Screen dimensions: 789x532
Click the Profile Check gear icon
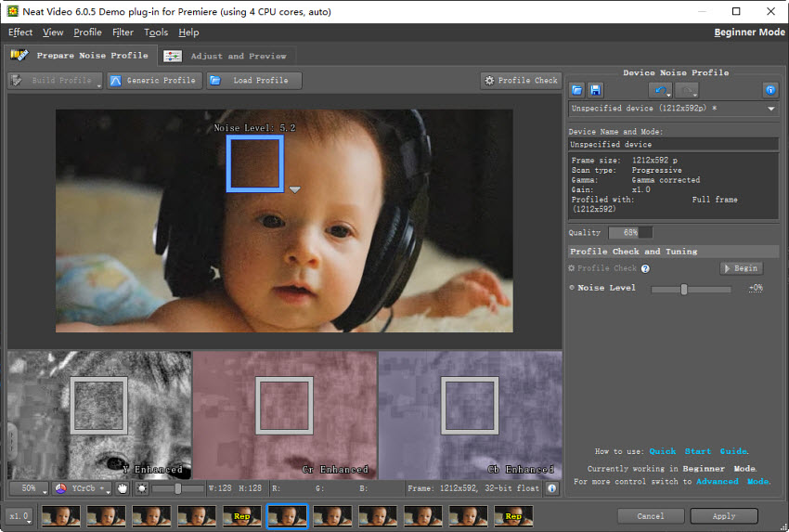click(x=489, y=81)
